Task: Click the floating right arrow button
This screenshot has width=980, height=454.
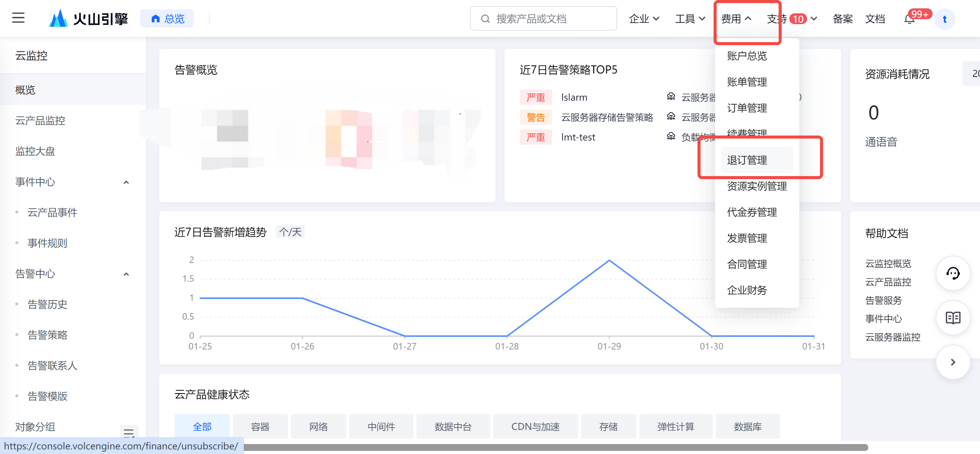Action: pyautogui.click(x=952, y=362)
